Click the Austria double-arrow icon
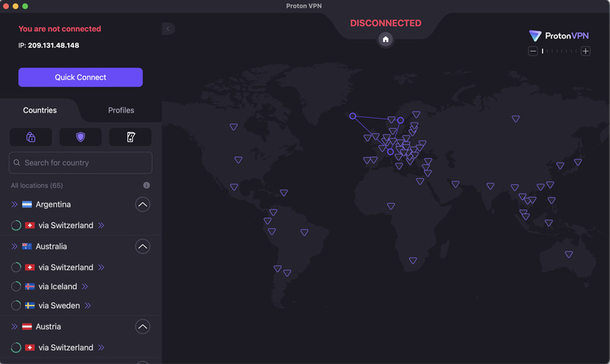Screen dimensions: 610x364 click(14, 327)
